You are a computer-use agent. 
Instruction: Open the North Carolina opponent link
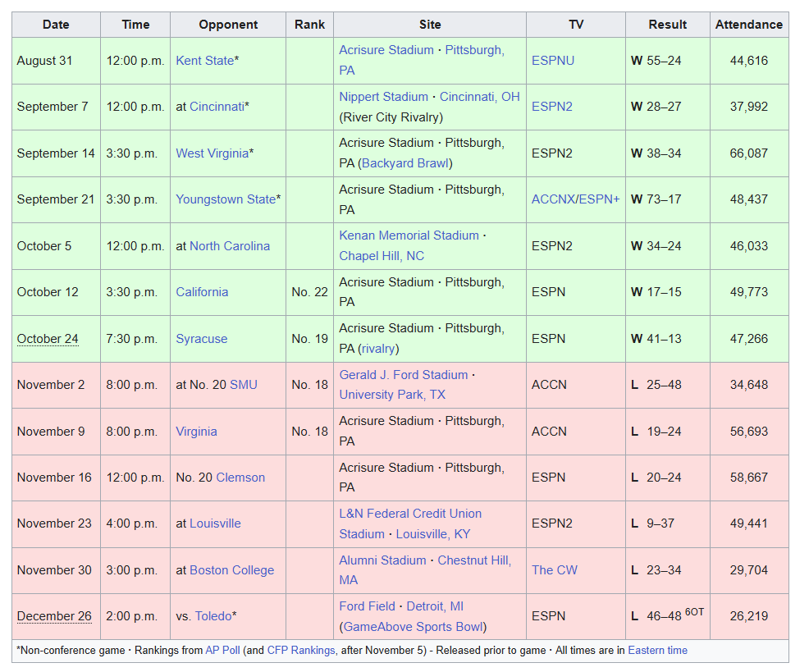tap(230, 245)
